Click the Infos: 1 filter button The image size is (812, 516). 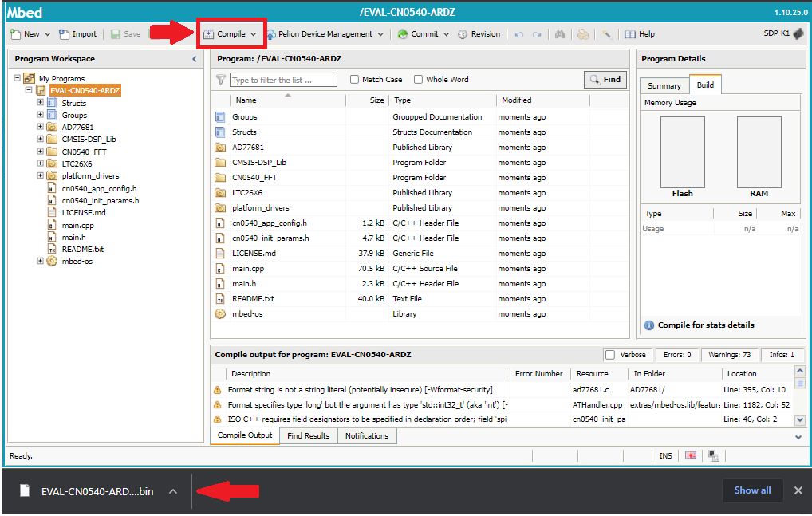782,355
